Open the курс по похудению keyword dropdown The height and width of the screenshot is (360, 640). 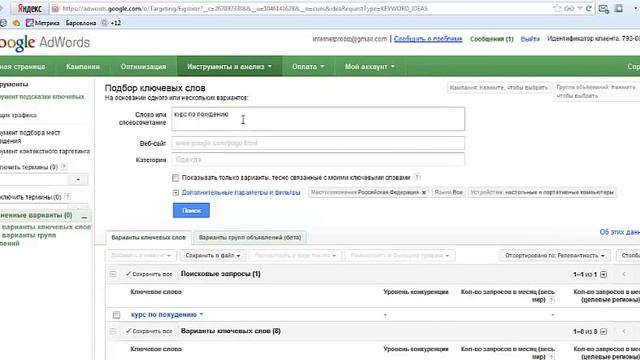coord(201,315)
